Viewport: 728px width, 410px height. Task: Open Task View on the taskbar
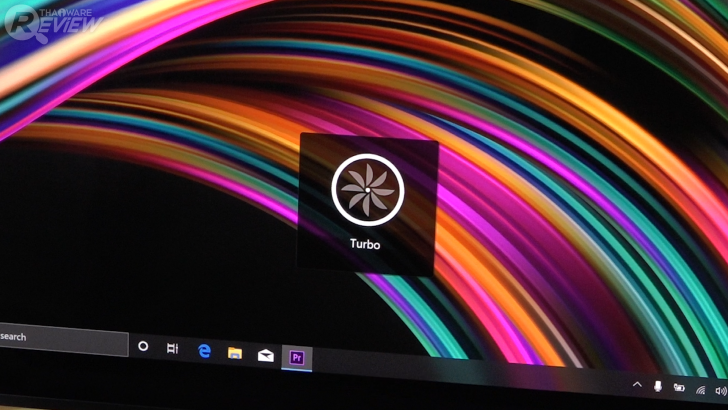(x=172, y=348)
